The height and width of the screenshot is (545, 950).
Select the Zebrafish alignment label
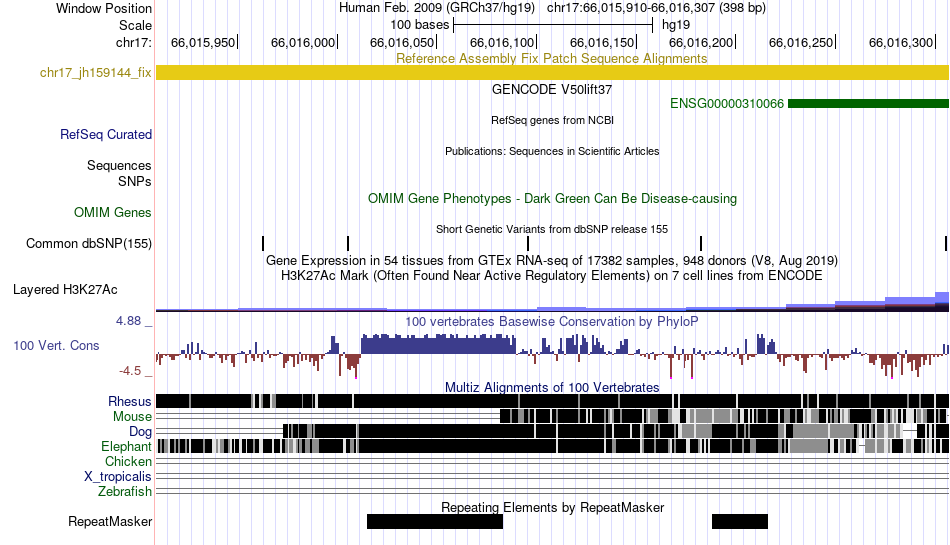coord(125,491)
